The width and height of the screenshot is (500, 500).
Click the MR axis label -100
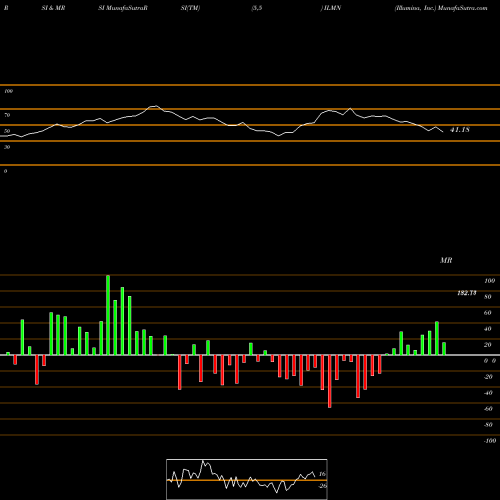click(489, 441)
